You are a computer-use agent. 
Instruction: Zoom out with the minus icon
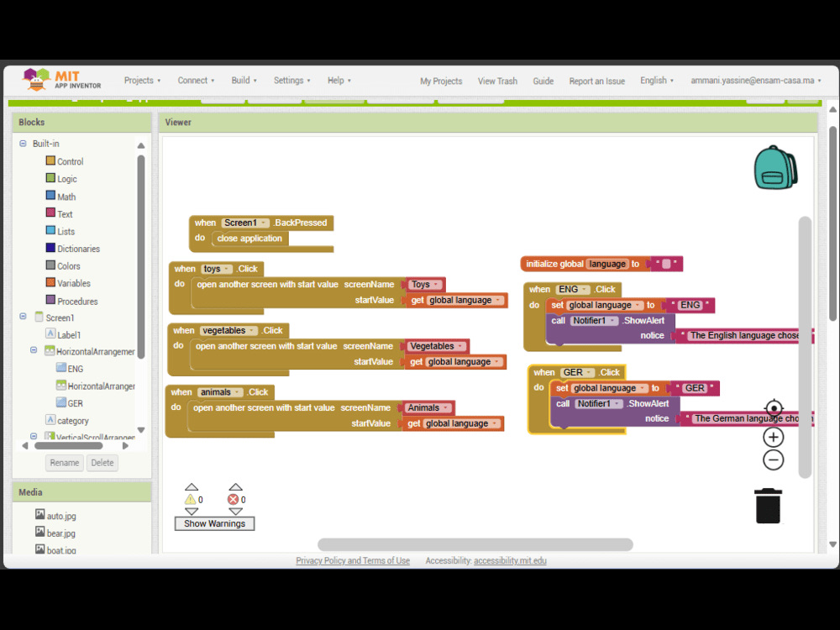pyautogui.click(x=773, y=460)
